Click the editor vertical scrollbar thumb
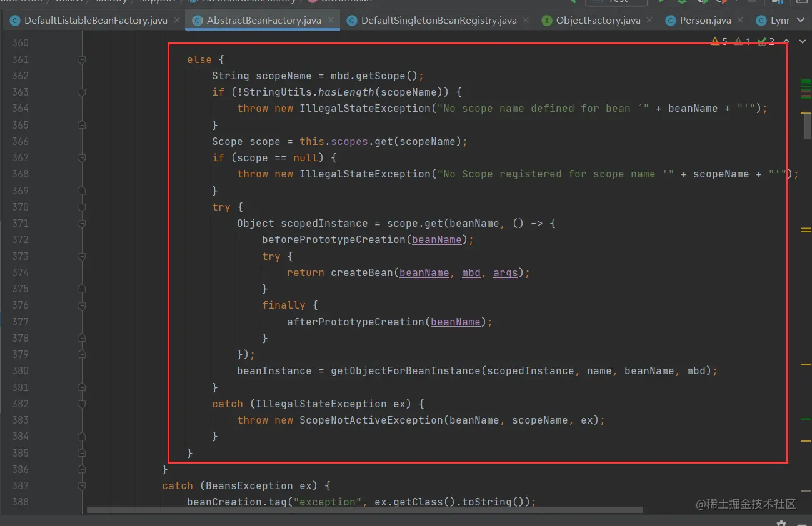Image resolution: width=812 pixels, height=526 pixels. click(x=807, y=126)
